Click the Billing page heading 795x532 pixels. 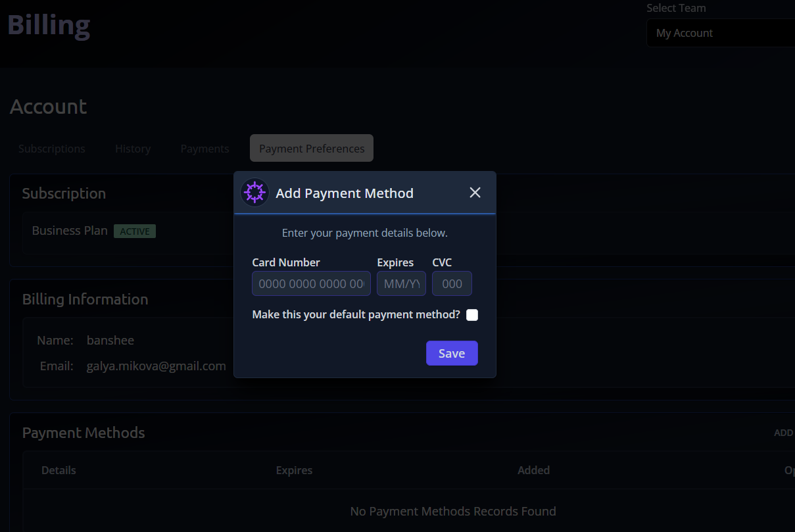tap(49, 26)
